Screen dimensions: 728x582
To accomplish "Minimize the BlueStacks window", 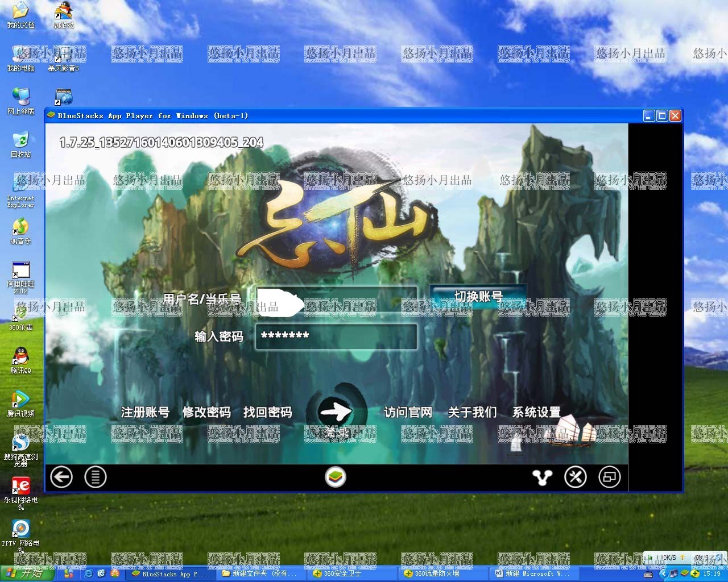I will (649, 116).
